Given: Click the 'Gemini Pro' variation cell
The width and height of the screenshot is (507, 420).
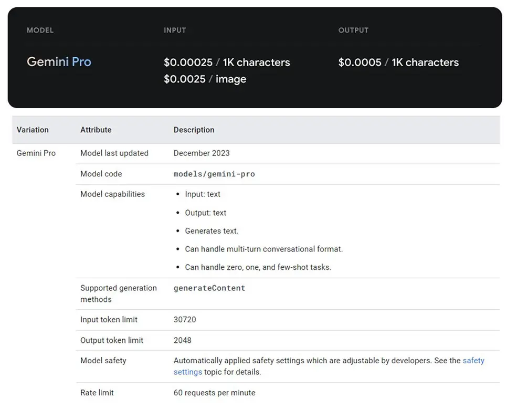Looking at the screenshot, I should coord(36,153).
